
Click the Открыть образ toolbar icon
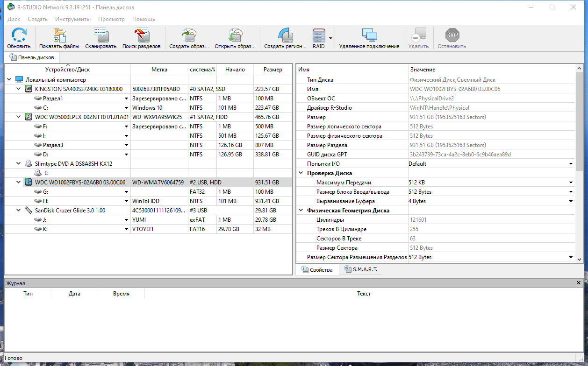235,35
